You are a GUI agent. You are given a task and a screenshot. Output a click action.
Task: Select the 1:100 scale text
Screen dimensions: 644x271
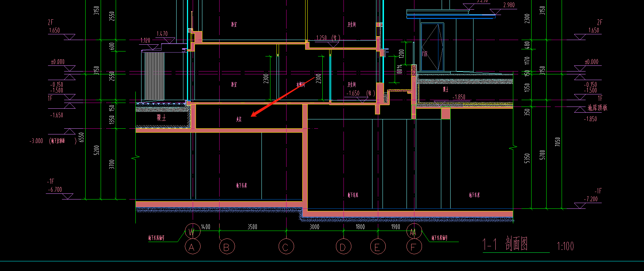click(565, 246)
